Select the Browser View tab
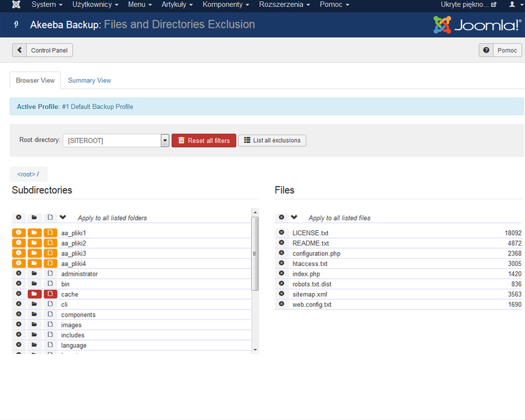 [35, 80]
